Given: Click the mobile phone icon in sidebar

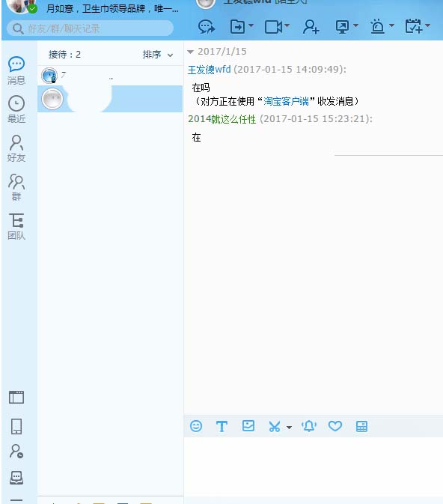Looking at the screenshot, I should (x=16, y=426).
